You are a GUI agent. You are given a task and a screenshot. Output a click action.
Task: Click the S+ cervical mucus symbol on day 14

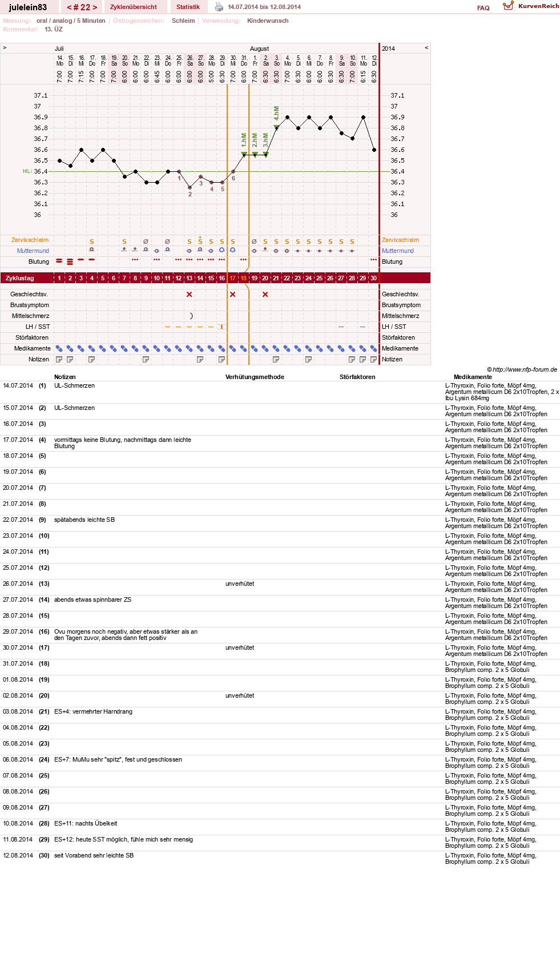click(x=200, y=240)
